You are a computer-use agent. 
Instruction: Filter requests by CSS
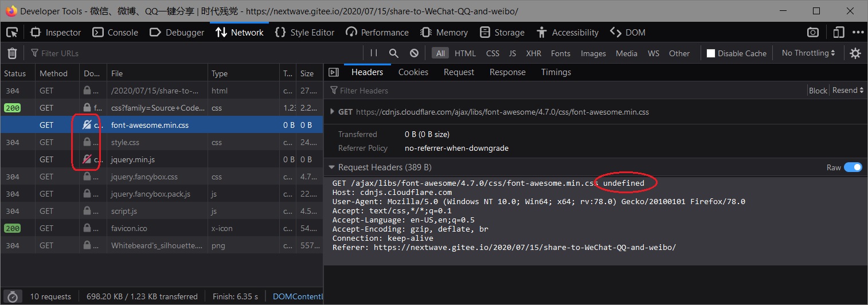click(x=492, y=53)
